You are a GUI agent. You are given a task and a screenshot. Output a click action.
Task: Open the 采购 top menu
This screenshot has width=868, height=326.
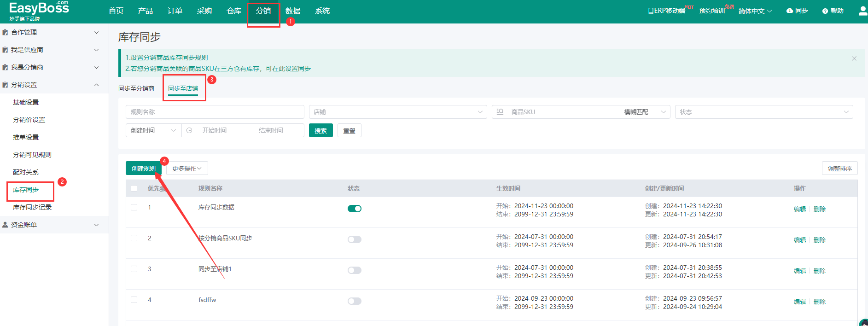pos(204,11)
